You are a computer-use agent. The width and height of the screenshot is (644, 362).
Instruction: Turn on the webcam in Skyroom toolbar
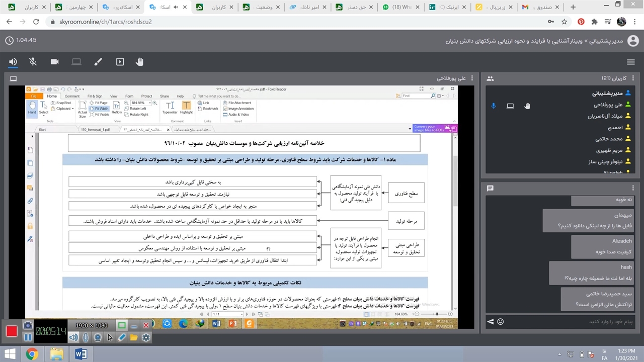54,62
